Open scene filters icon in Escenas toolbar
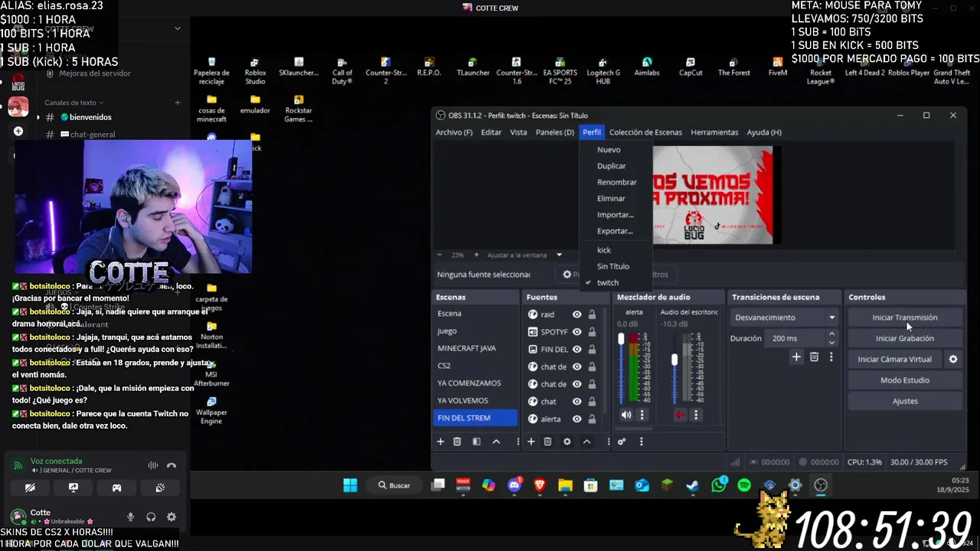 (476, 442)
